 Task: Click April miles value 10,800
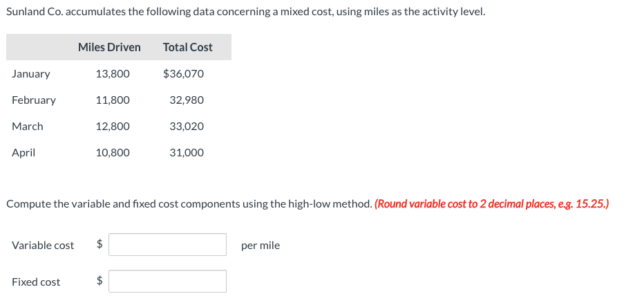coord(113,153)
